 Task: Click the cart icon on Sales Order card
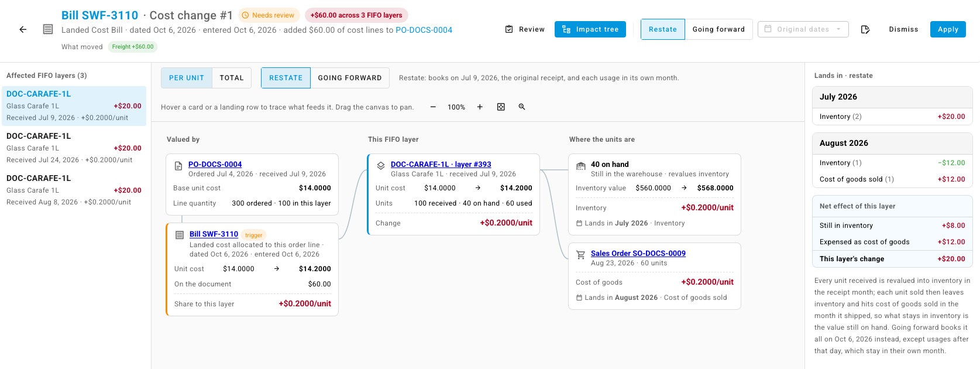(x=581, y=255)
